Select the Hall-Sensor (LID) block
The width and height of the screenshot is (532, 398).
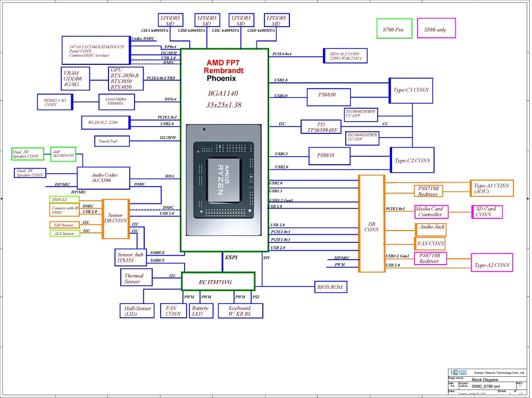point(138,311)
